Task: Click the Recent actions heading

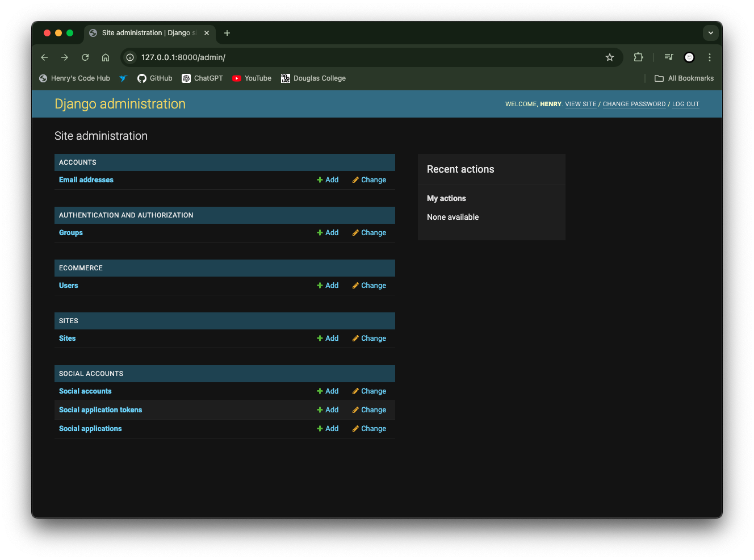Action: pyautogui.click(x=460, y=169)
